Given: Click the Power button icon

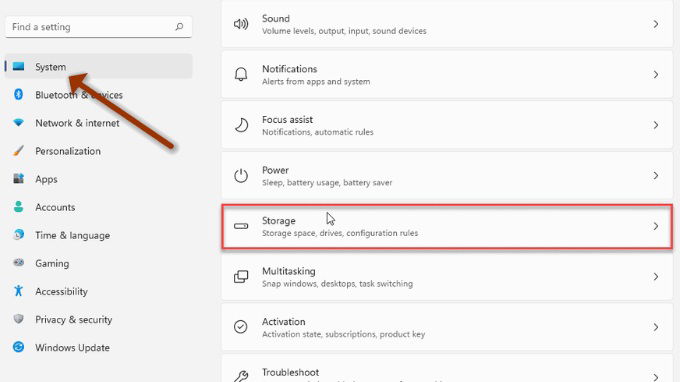Looking at the screenshot, I should click(241, 176).
